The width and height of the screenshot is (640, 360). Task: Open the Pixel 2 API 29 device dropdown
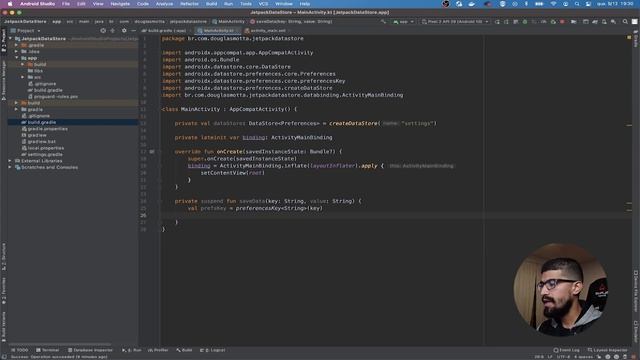(455, 22)
